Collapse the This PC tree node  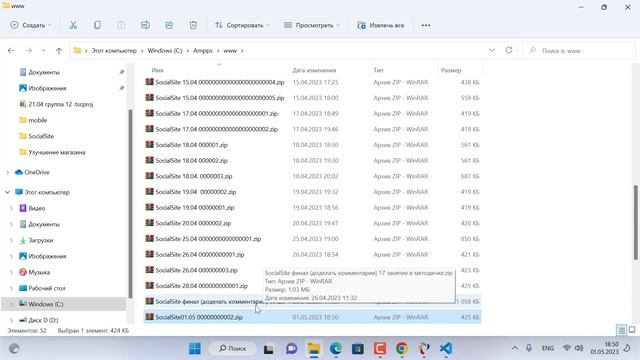[8, 192]
